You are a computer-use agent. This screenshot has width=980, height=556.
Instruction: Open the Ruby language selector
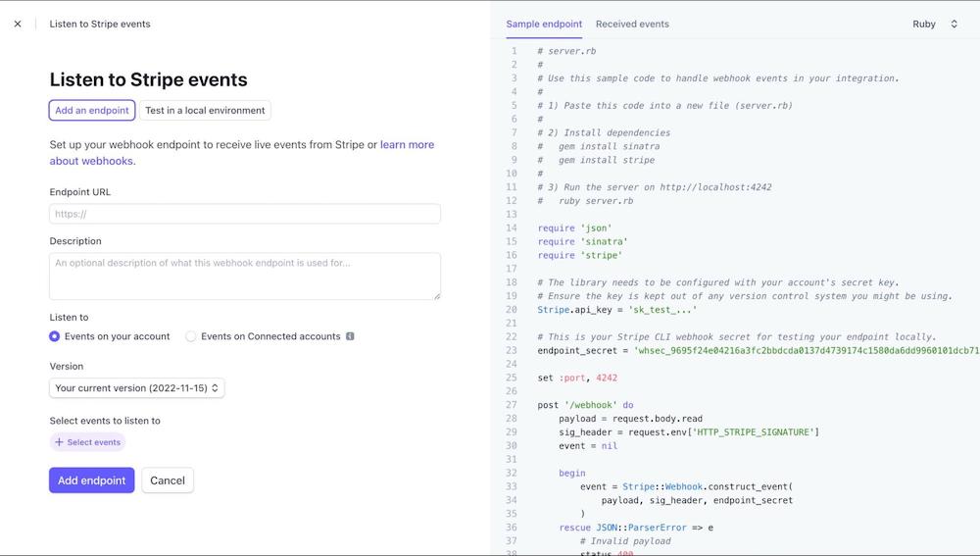tap(934, 24)
